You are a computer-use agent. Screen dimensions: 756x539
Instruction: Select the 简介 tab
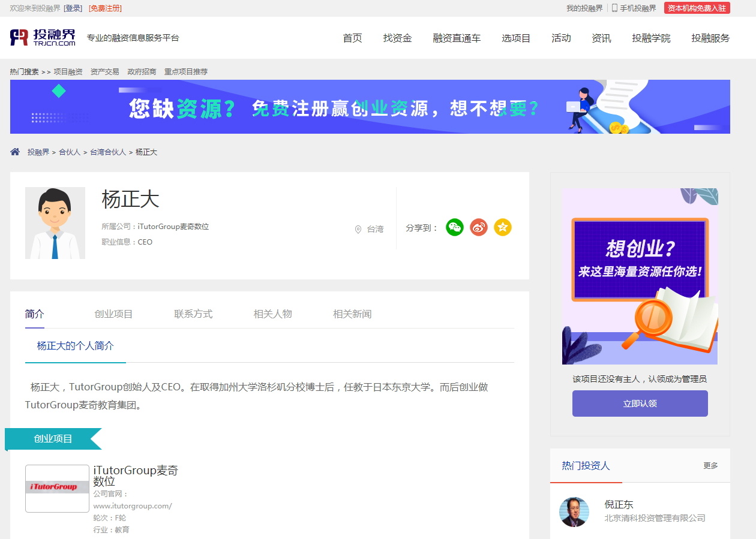tap(35, 314)
